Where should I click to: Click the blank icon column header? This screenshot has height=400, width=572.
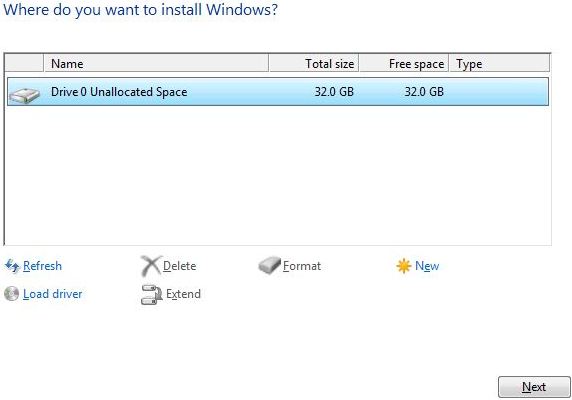[x=24, y=63]
